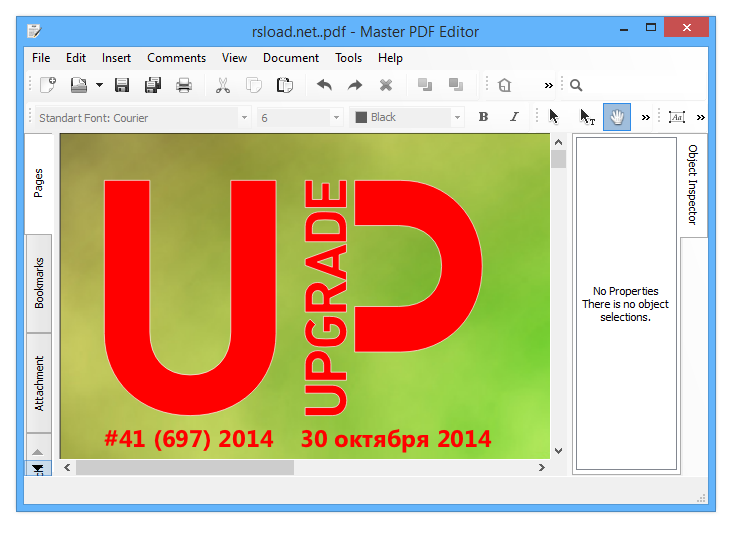Screen dimensions: 741x548
Task: Click the Undo arrow icon
Action: (324, 85)
